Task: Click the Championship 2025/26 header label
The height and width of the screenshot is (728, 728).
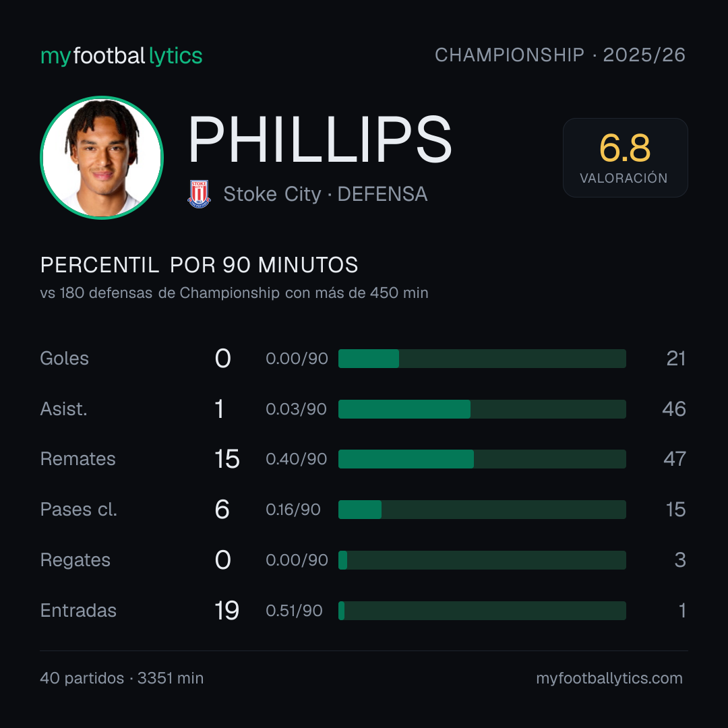Action: 560,55
